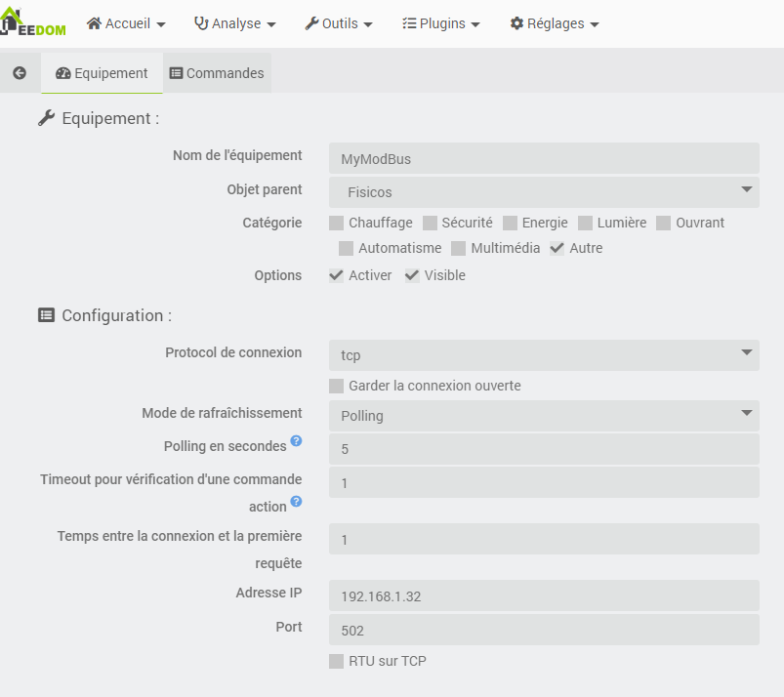Click the wrench icon beside Equipement heading
The width and height of the screenshot is (784, 697).
pyautogui.click(x=46, y=118)
